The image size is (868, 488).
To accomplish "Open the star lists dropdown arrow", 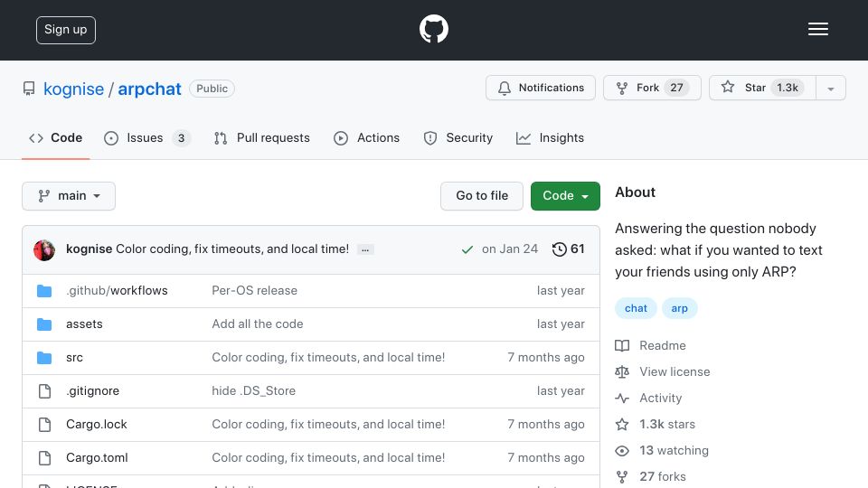I will coord(830,88).
